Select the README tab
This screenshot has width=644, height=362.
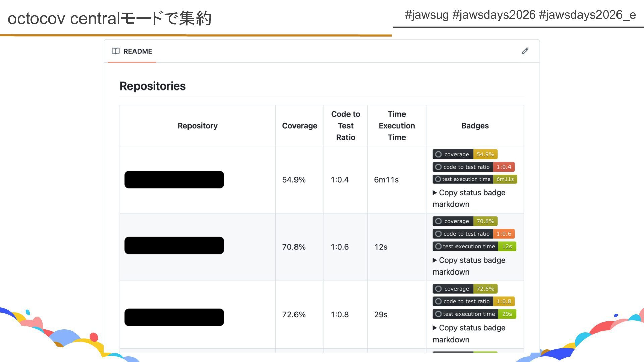[x=137, y=51]
